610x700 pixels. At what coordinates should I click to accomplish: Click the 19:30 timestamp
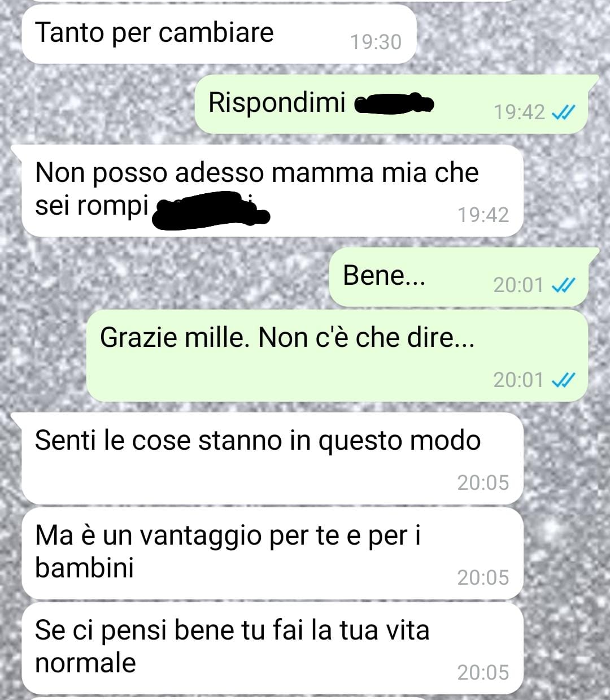click(376, 42)
